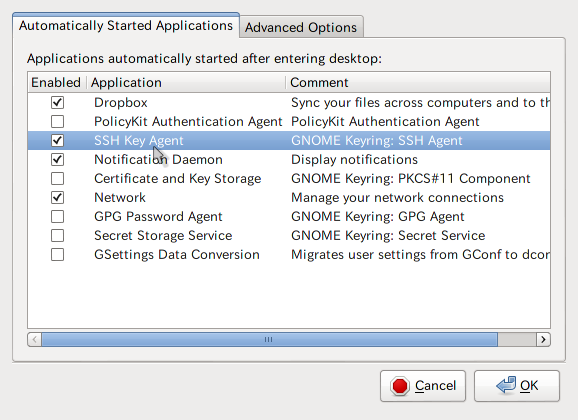
Task: Disable Dropbox autostart checkbox
Action: [57, 103]
